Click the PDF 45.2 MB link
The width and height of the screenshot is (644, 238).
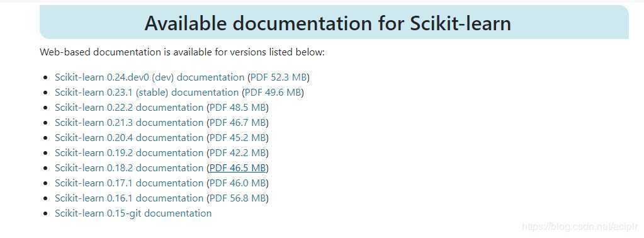(x=238, y=138)
